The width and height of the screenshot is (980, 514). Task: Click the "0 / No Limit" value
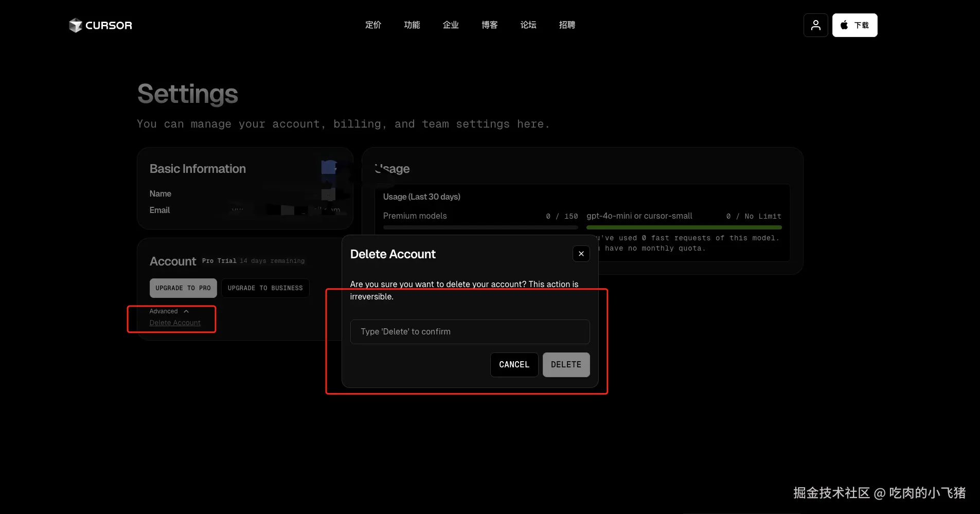tap(754, 217)
